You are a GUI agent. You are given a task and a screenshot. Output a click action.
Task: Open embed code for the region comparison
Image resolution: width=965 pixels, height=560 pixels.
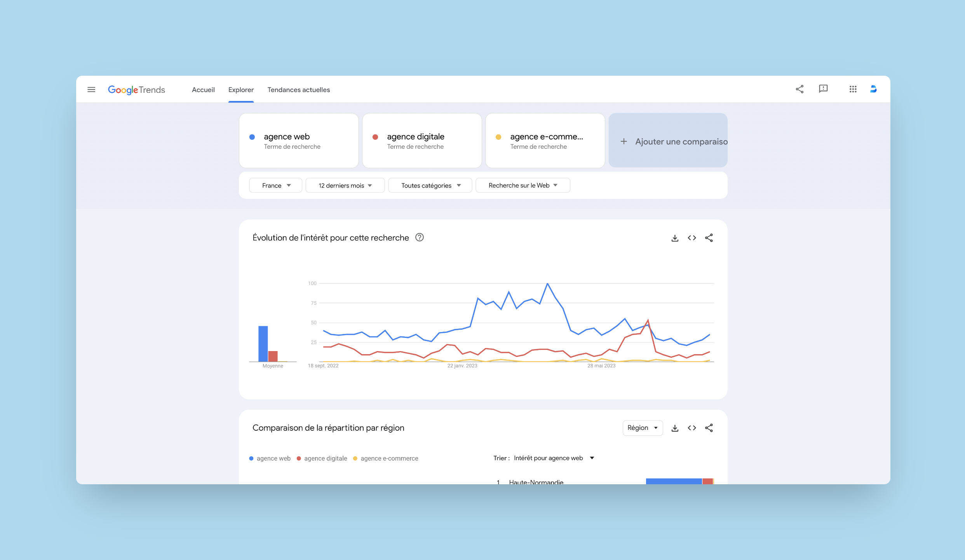(x=692, y=428)
